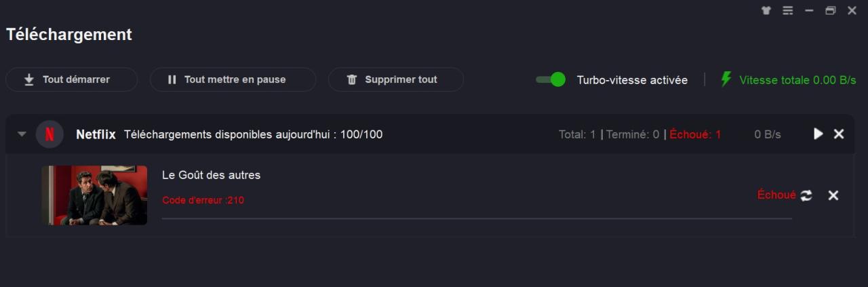Collapse the Netflix group arrow

click(x=22, y=134)
